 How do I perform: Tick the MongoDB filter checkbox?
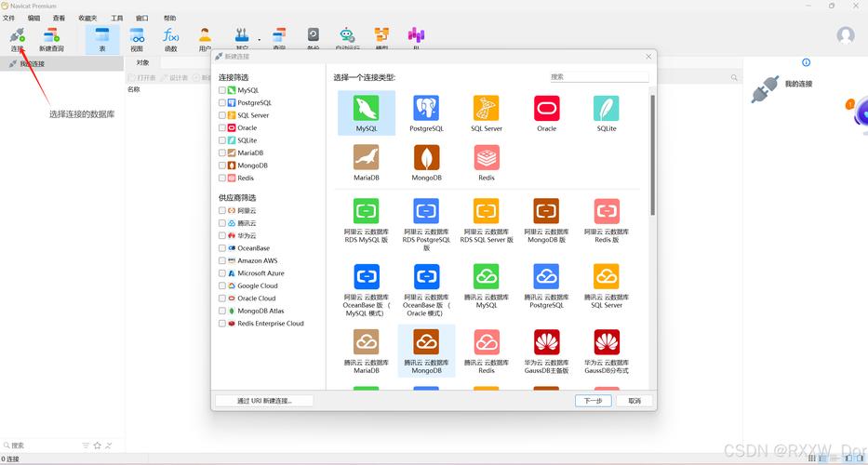tap(222, 166)
